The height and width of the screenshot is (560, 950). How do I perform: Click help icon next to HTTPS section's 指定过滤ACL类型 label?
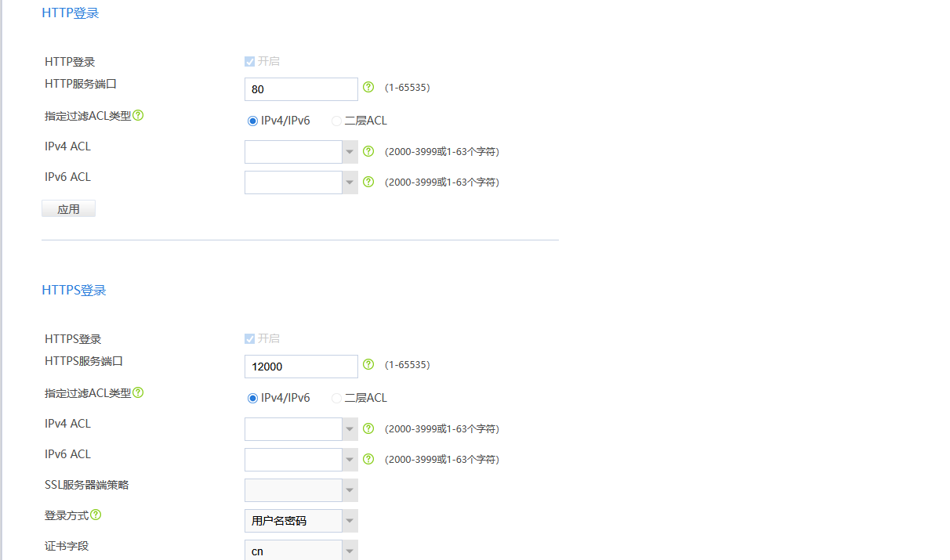[138, 392]
